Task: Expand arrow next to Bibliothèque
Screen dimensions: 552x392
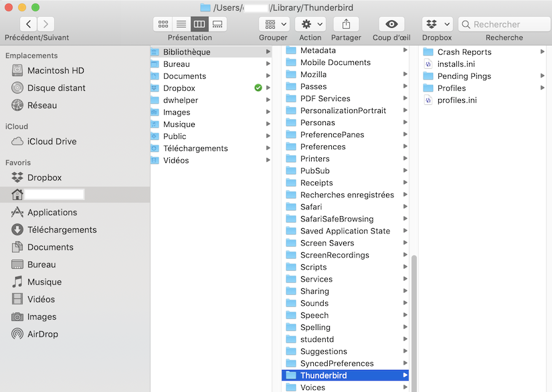Action: click(268, 52)
